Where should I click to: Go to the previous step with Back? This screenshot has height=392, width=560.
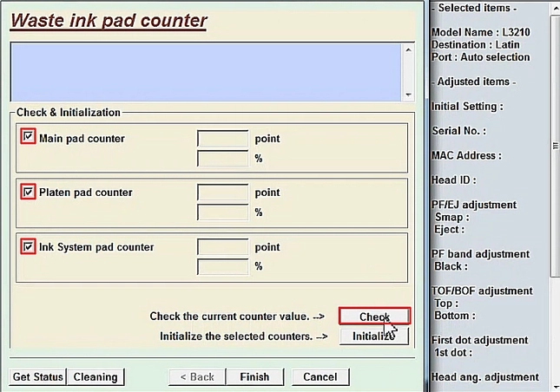197,377
